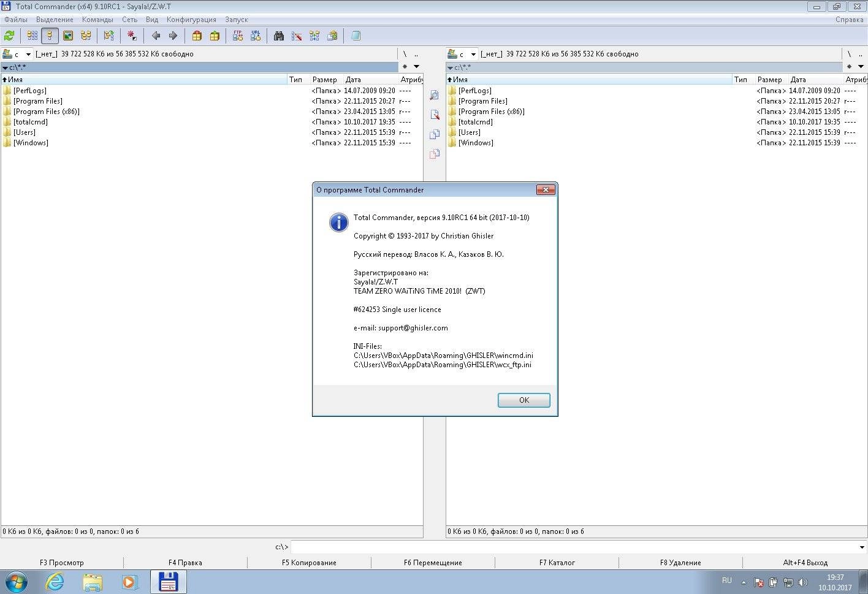Viewport: 868px width, 594px height.
Task: Open left panel directory history arrow
Action: 416,67
